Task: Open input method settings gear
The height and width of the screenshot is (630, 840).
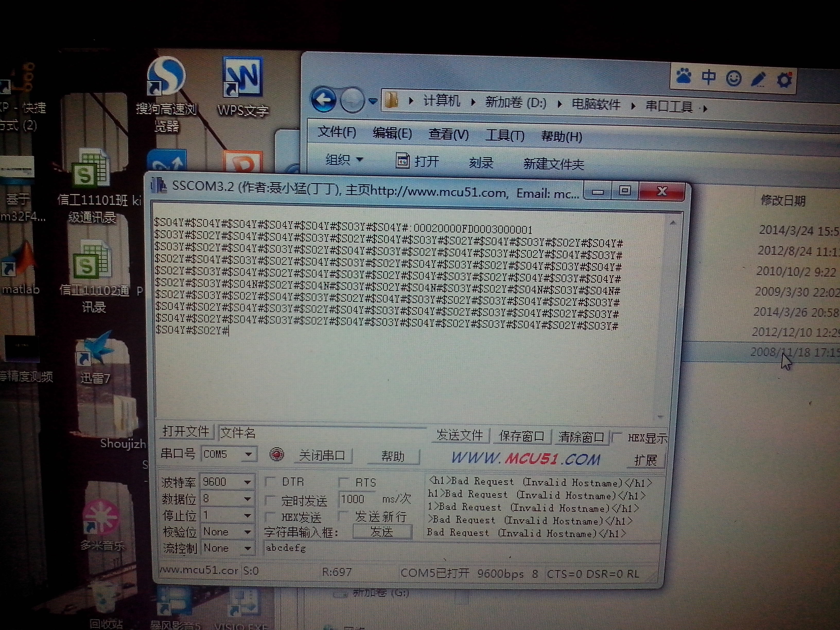Action: click(x=785, y=80)
